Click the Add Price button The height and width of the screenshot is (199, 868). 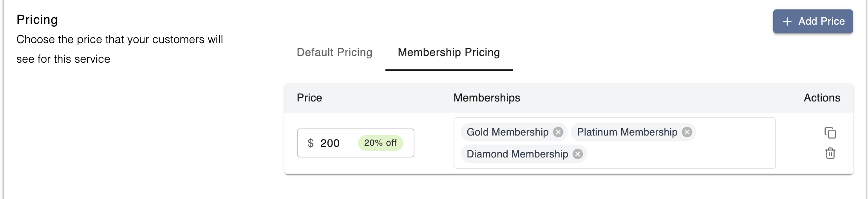tap(813, 22)
